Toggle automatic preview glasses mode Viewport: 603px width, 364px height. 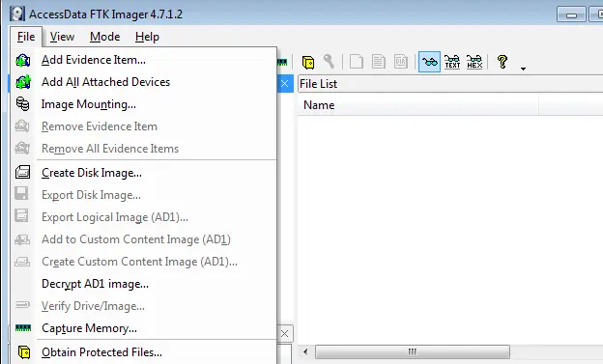point(429,62)
